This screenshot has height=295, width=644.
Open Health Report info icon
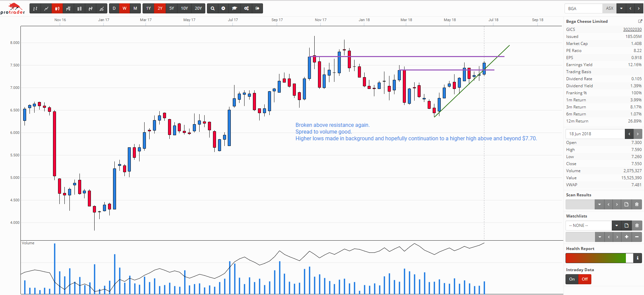pos(638,258)
